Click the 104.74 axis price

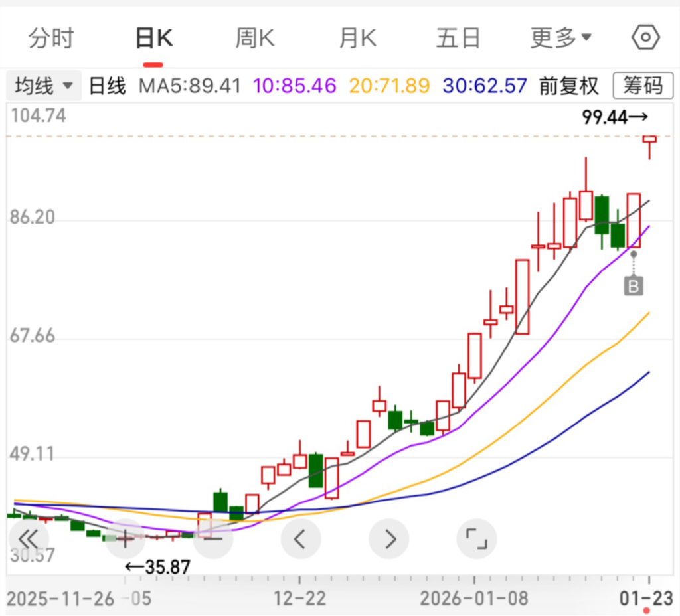coord(38,116)
